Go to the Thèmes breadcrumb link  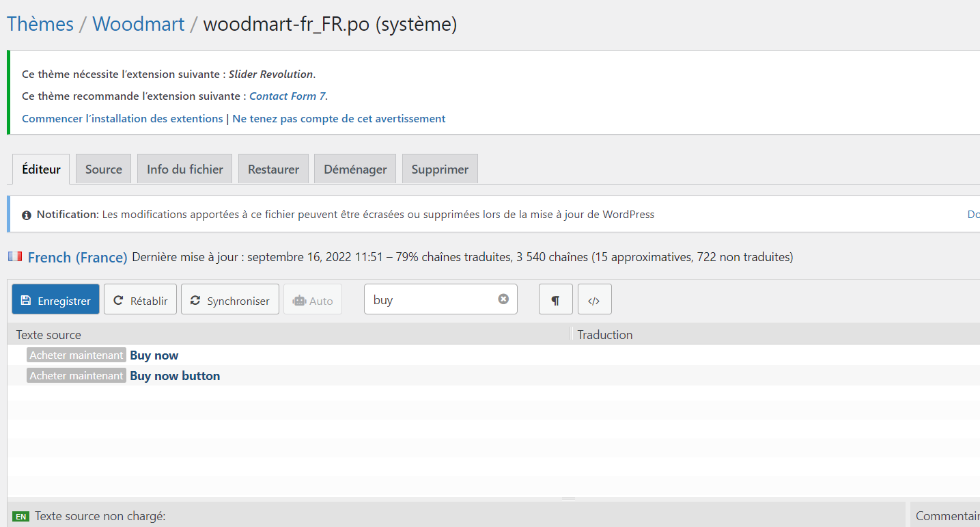coord(40,24)
